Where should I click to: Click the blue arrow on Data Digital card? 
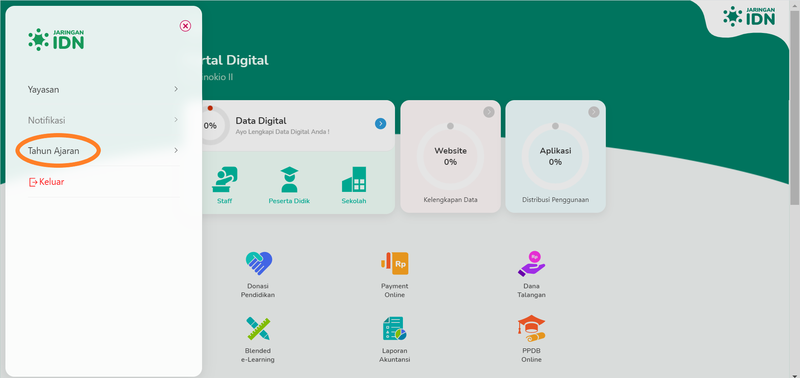point(380,123)
